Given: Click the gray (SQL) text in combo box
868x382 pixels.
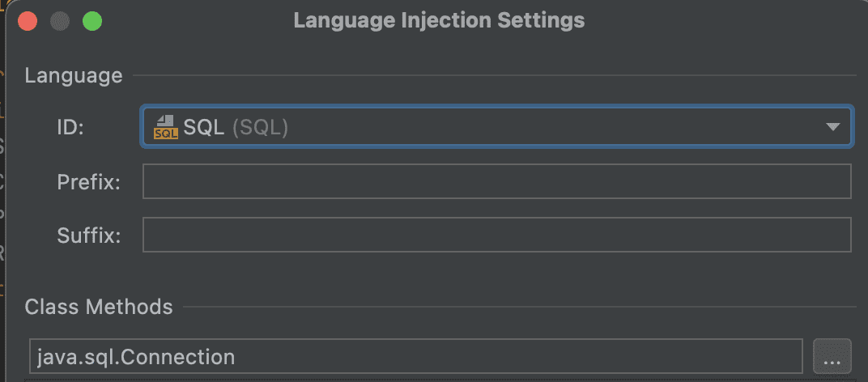Looking at the screenshot, I should 260,127.
